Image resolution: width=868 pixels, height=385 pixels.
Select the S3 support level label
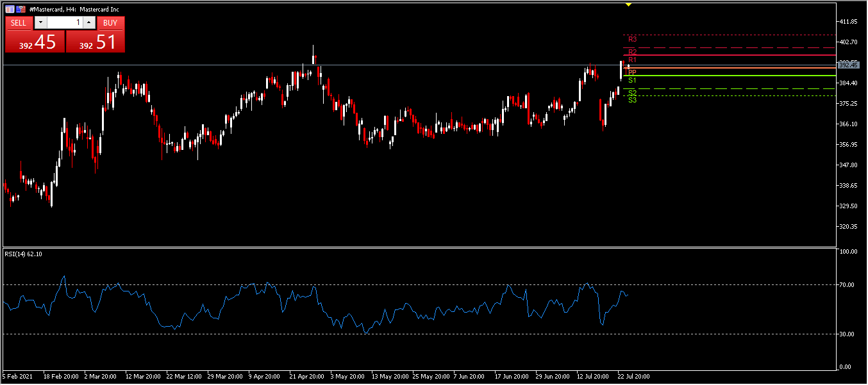[x=632, y=100]
